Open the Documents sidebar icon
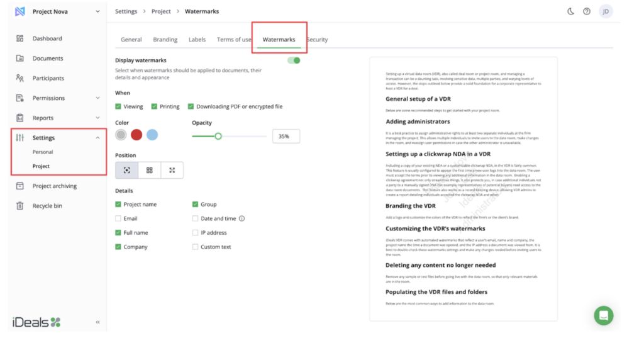Image resolution: width=644 pixels, height=338 pixels. point(19,58)
